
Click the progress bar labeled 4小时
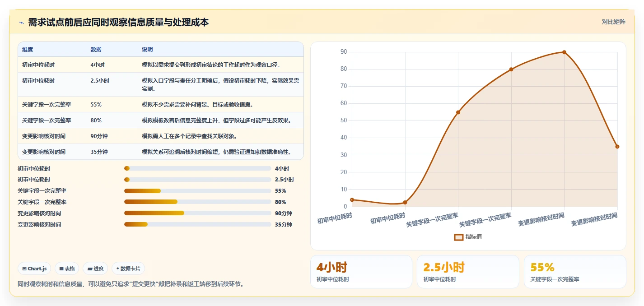coord(198,169)
